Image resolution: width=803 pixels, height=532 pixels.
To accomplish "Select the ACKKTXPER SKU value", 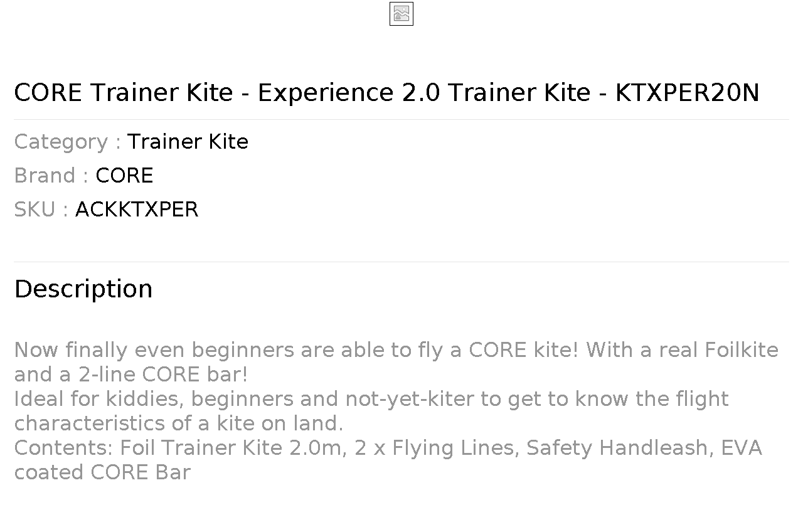I will [137, 210].
